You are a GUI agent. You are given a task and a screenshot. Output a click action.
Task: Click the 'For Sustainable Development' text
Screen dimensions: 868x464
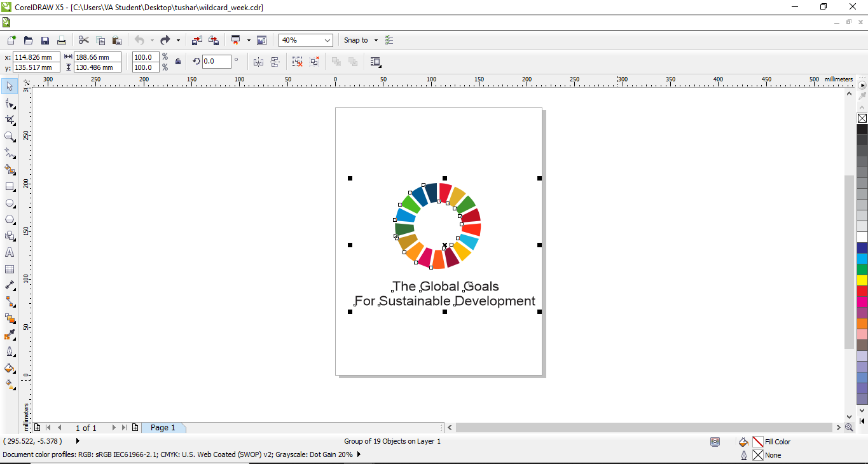[445, 301]
